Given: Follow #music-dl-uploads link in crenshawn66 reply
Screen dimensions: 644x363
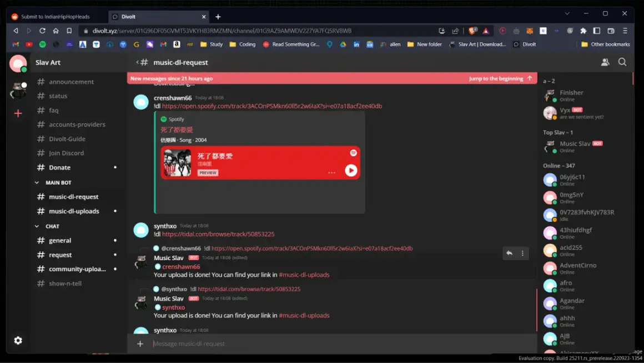Looking at the screenshot, I should coord(304,275).
